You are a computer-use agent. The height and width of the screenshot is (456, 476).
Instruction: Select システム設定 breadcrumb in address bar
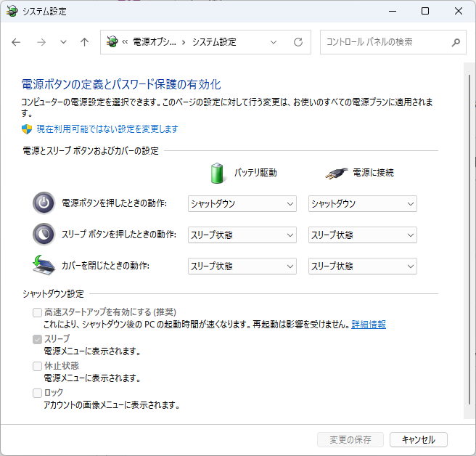click(214, 42)
